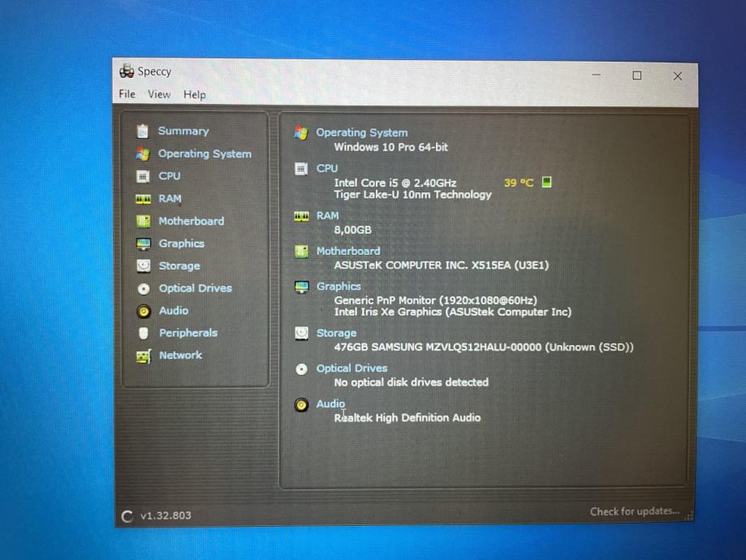746x560 pixels.
Task: Click the Network card icon in sidebar
Action: [144, 355]
